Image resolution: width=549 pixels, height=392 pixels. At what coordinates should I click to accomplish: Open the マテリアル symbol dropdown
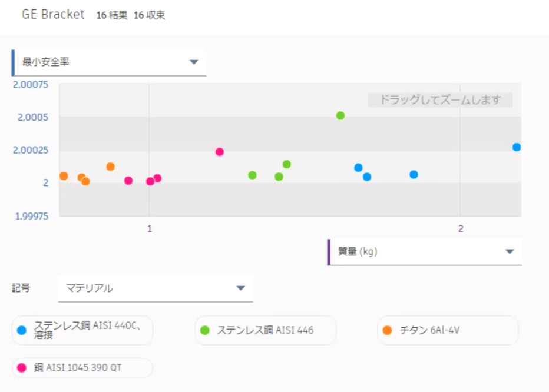[156, 288]
